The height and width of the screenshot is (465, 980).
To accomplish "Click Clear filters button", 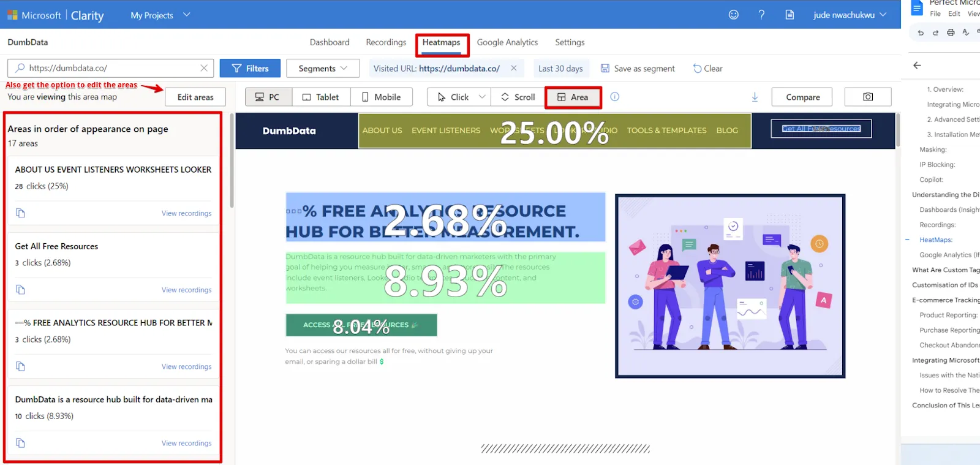I will pyautogui.click(x=707, y=68).
